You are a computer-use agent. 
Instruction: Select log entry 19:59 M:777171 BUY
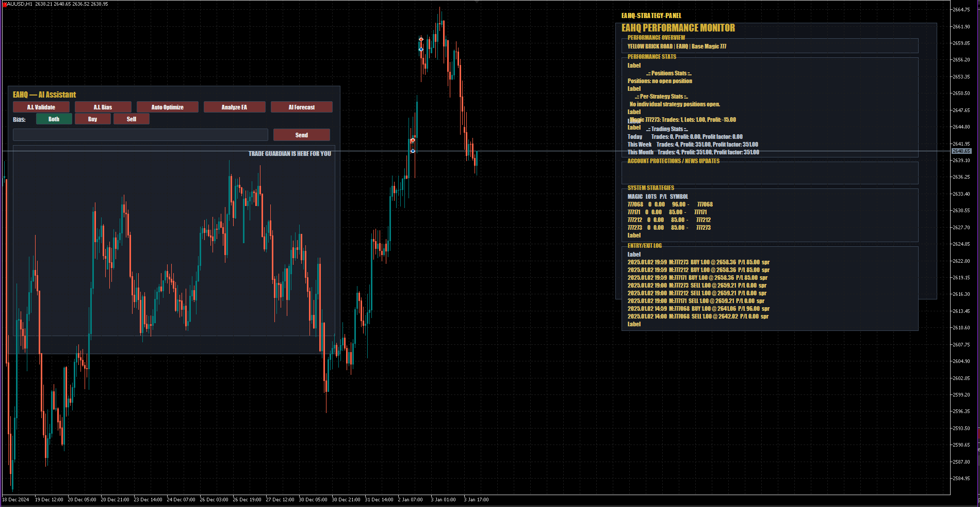click(x=697, y=278)
